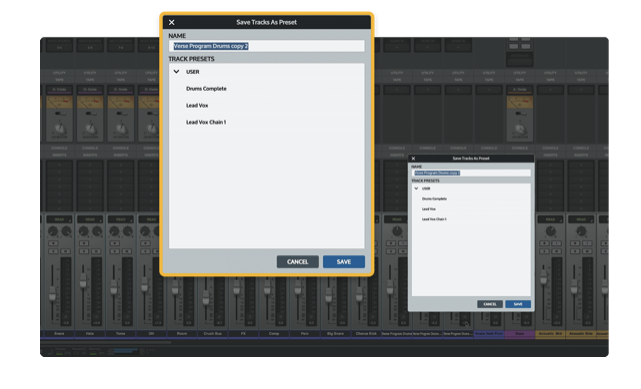The width and height of the screenshot is (641, 389).
Task: Collapse the USER folder in the small dialog
Action: click(x=416, y=188)
